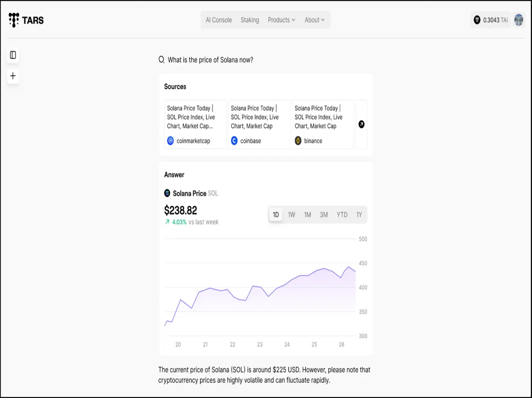Switch chart to YTD range

point(342,215)
